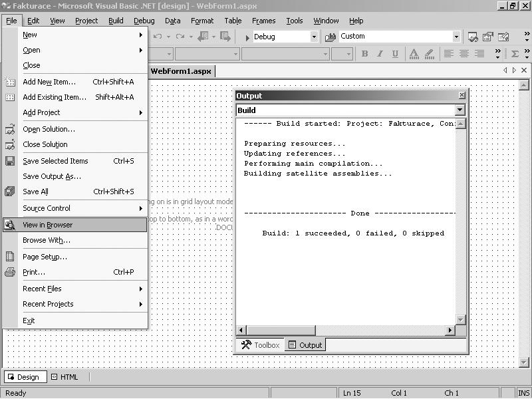Click Add Existing Item in File menu
Image resolution: width=532 pixels, height=399 pixels.
click(75, 97)
